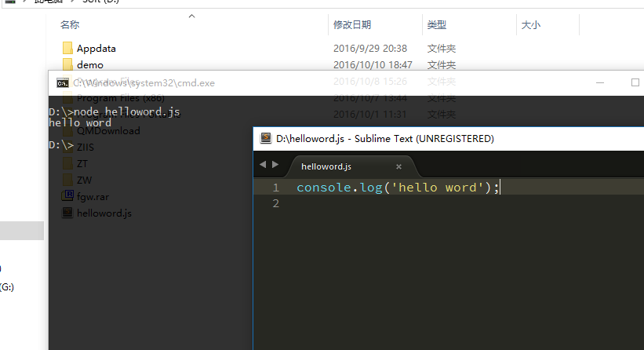
Task: Minimize the cmd.exe window
Action: pyautogui.click(x=599, y=83)
